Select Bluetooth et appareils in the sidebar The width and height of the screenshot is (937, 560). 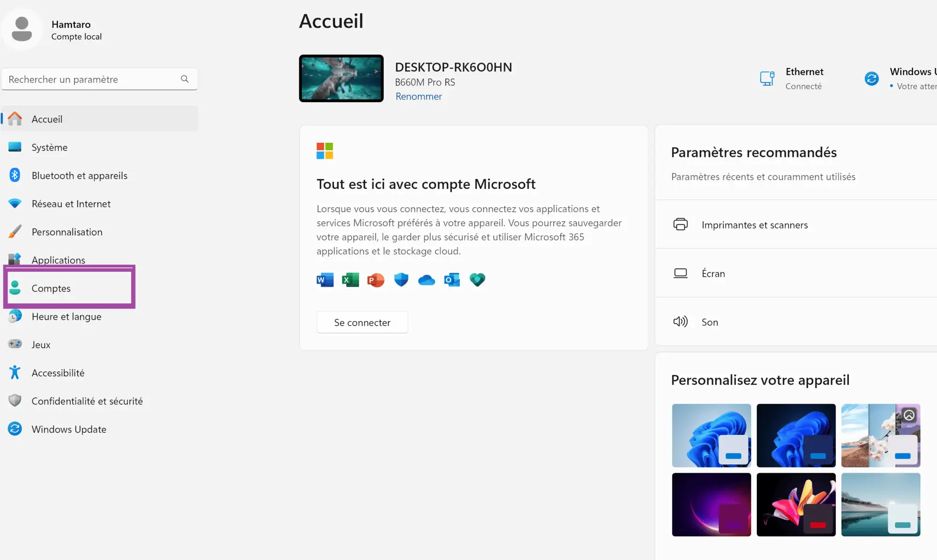pyautogui.click(x=79, y=175)
